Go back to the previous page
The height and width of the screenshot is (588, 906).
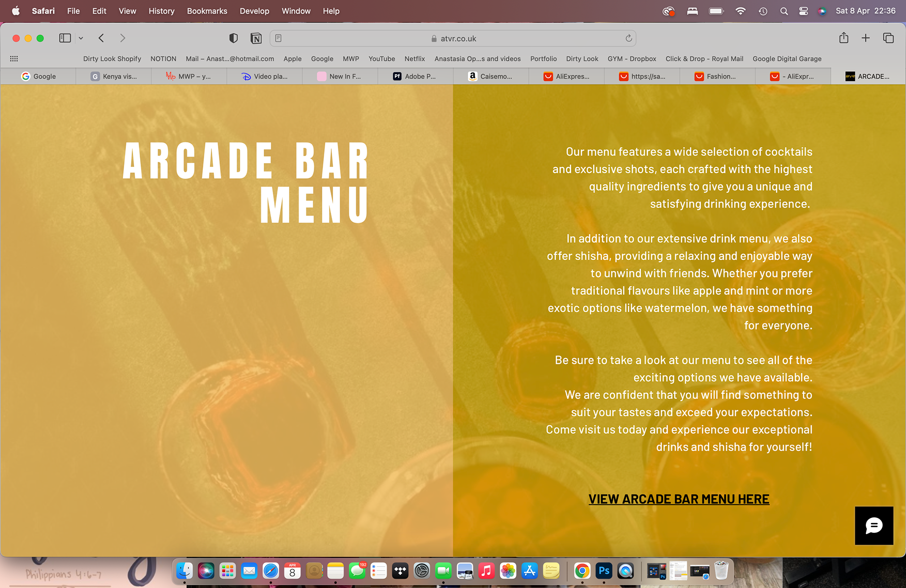tap(101, 38)
